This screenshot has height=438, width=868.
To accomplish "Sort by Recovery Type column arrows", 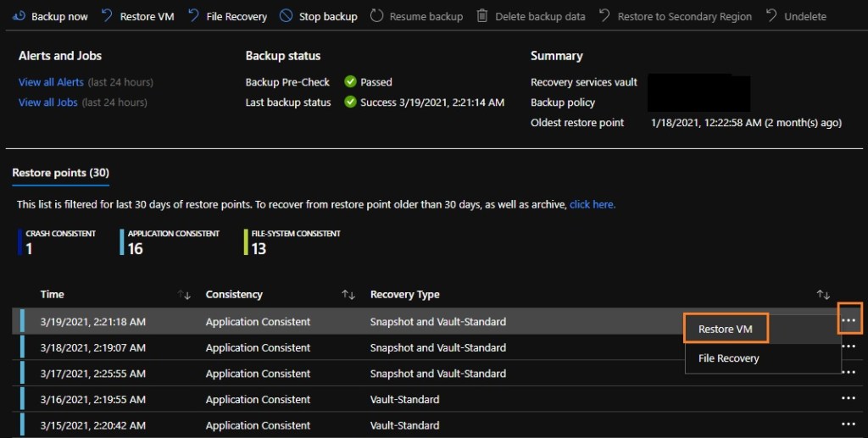I will pos(823,295).
